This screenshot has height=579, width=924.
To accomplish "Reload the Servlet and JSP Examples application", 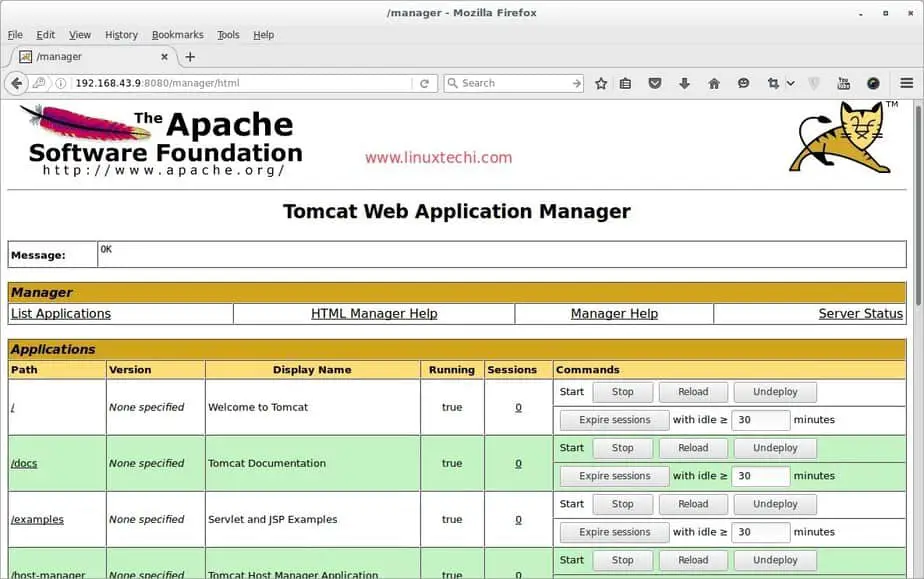I will [x=693, y=504].
